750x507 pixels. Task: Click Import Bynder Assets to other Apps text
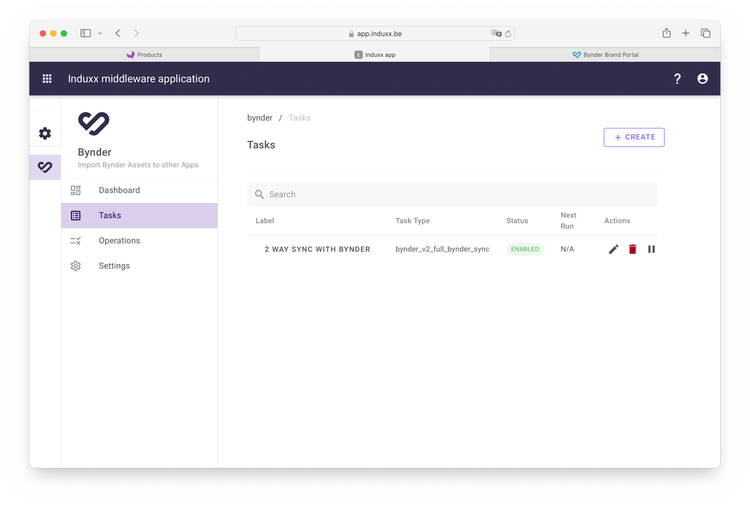[x=138, y=165]
